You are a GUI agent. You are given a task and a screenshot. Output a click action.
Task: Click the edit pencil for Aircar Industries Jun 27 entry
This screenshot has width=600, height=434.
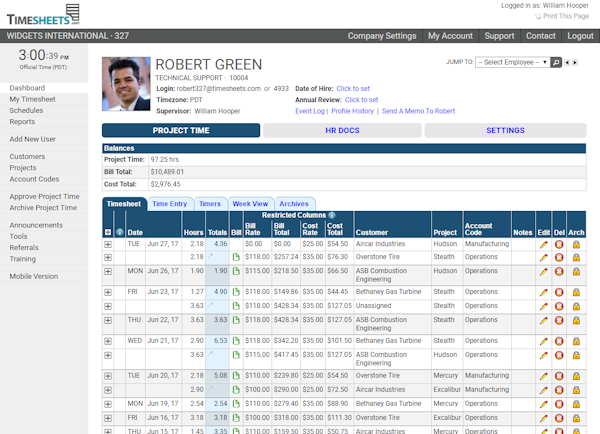(x=544, y=243)
